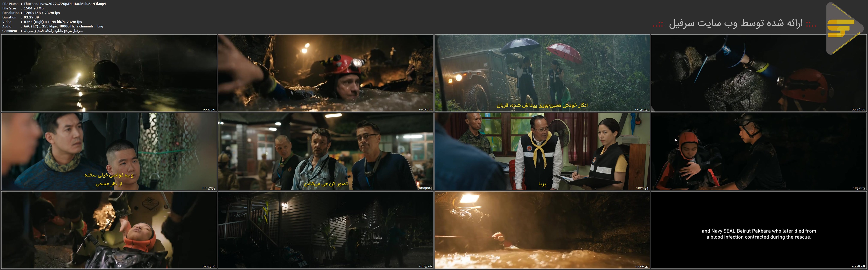This screenshot has width=868, height=270.
Task: Open the dark cave thumbnail at 00:11:30
Action: click(109, 73)
